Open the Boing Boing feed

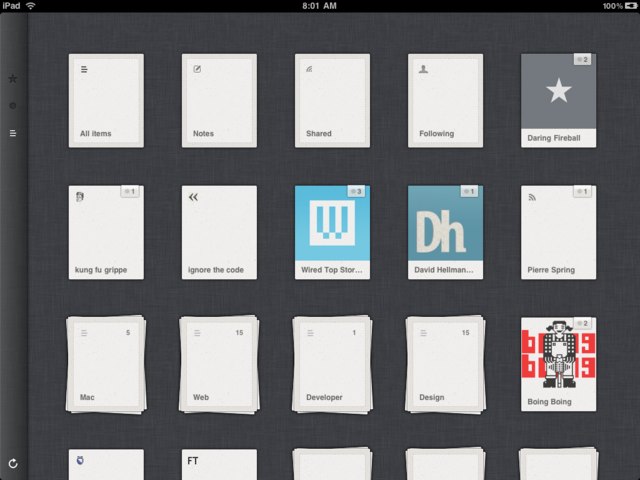tap(558, 364)
